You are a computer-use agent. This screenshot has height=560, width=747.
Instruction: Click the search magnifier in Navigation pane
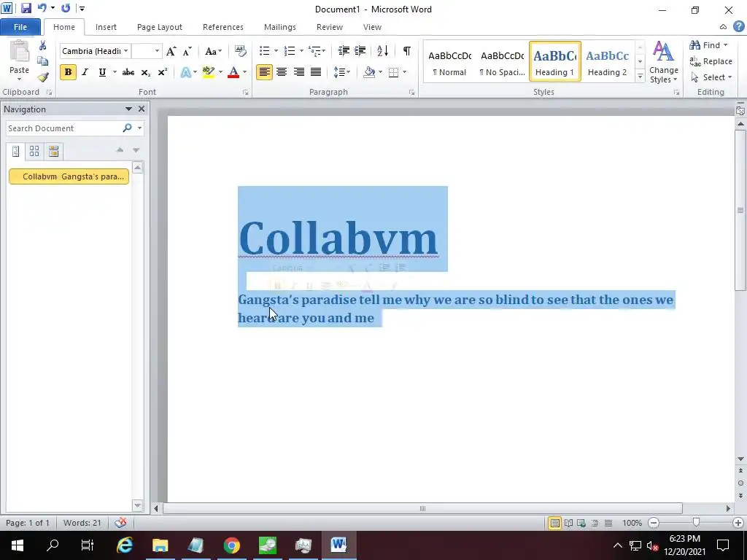(127, 128)
